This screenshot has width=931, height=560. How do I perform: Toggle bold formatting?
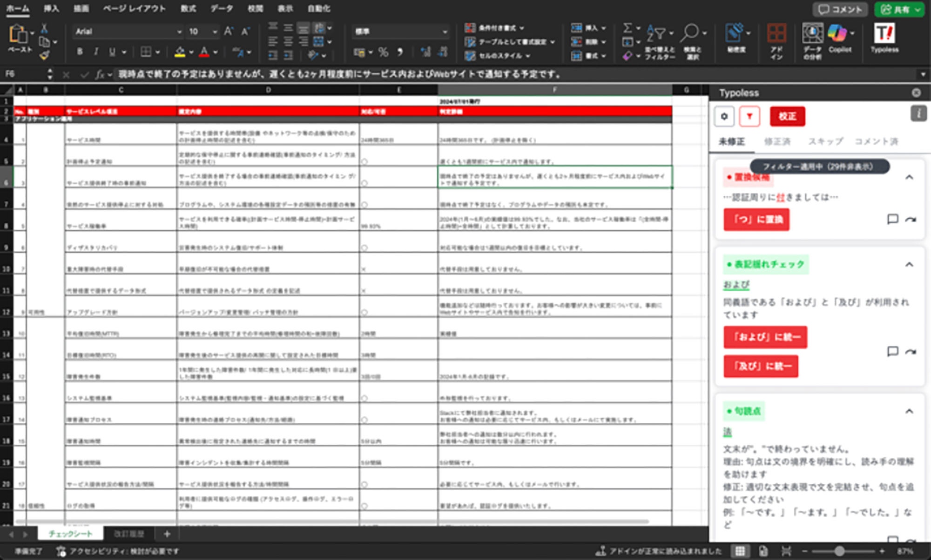point(79,52)
